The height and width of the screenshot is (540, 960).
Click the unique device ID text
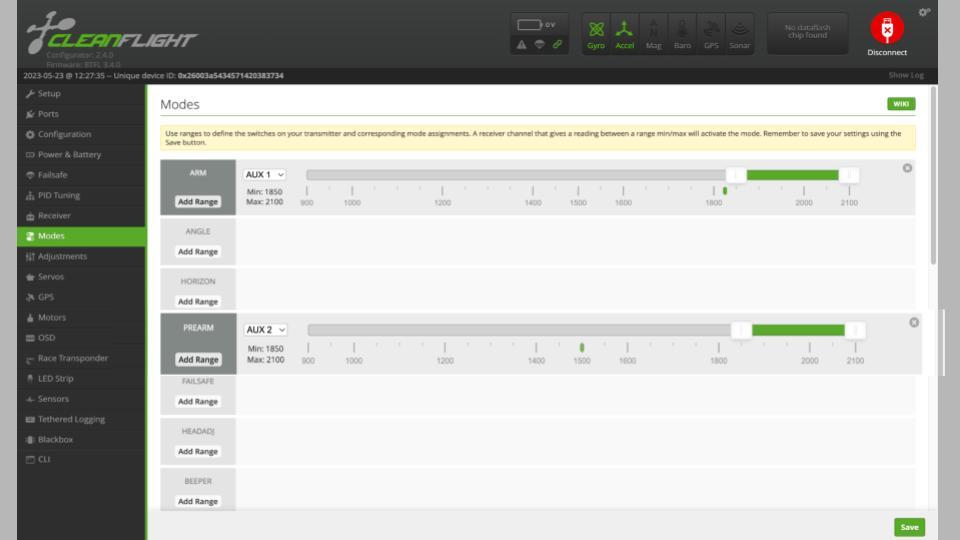click(x=198, y=75)
